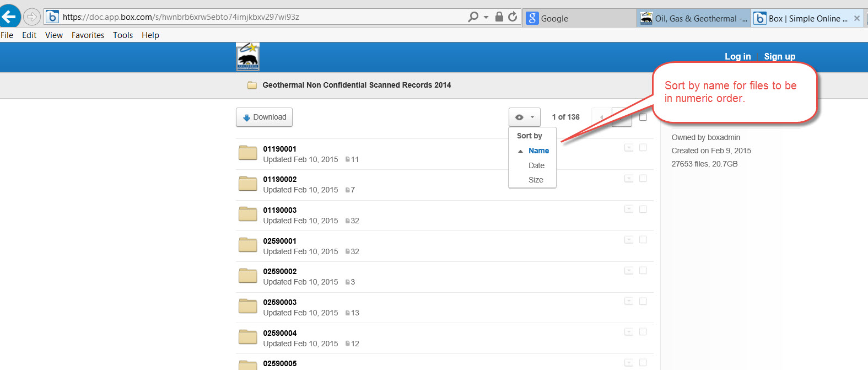Select the checkbox for folder 02590001
The image size is (868, 370).
point(643,240)
